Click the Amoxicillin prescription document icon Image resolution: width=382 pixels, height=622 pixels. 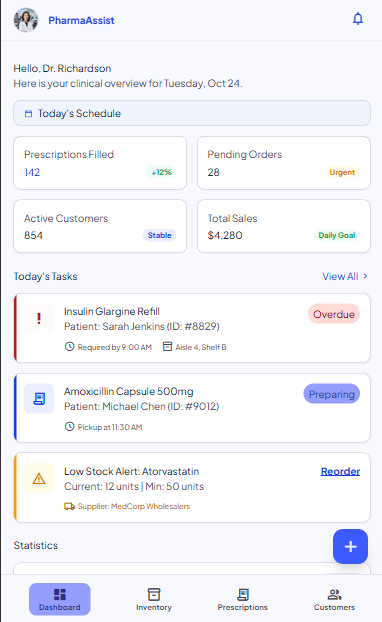click(x=39, y=398)
